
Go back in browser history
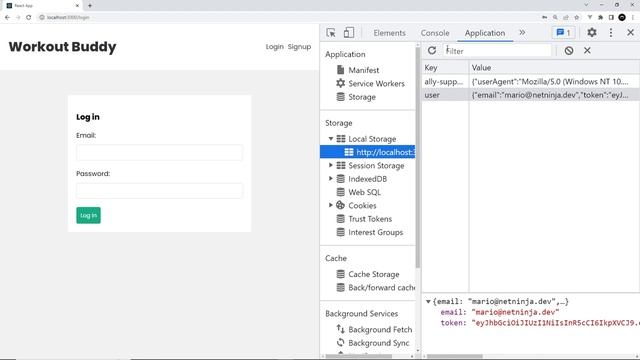[x=7, y=17]
